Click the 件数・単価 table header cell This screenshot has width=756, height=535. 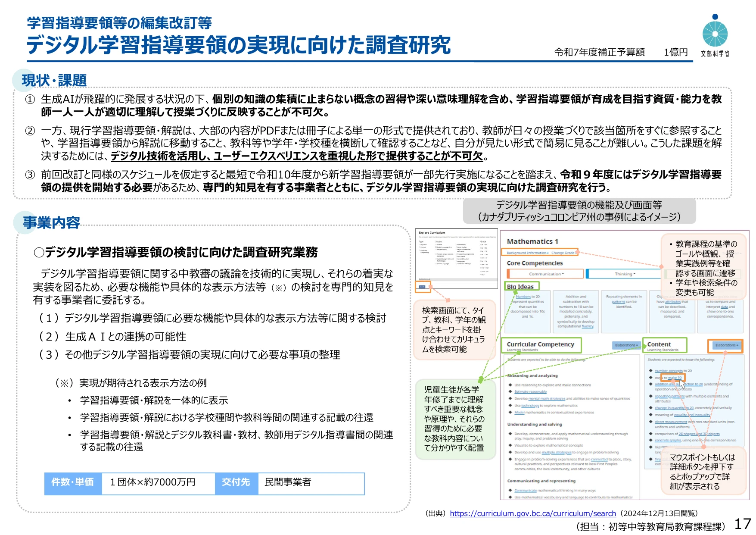point(73,483)
